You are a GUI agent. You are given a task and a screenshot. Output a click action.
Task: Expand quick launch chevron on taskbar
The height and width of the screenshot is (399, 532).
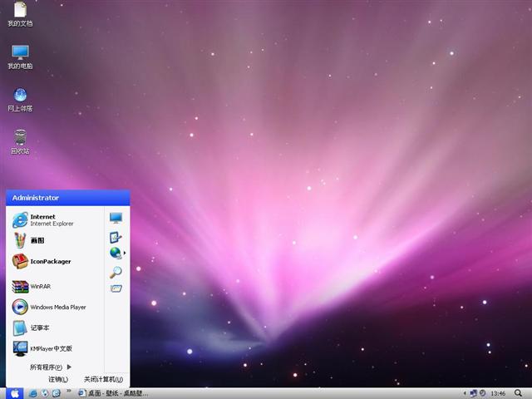[69, 392]
